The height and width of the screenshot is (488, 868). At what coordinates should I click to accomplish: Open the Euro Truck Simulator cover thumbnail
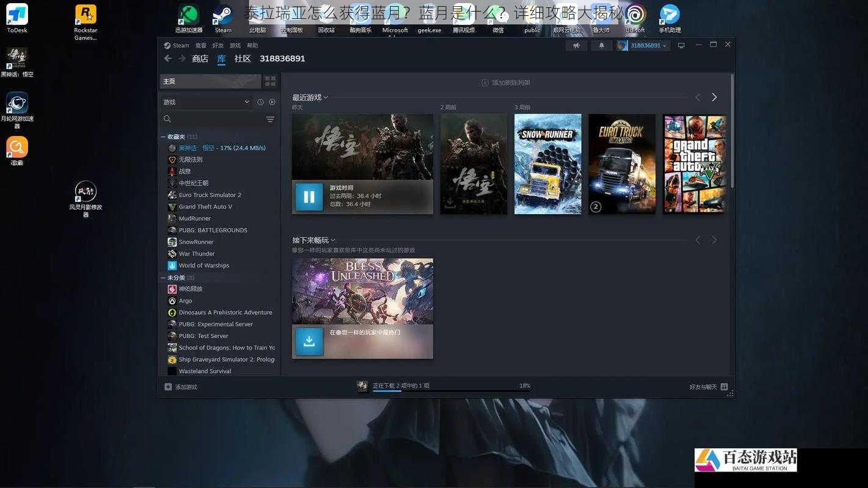(x=621, y=164)
